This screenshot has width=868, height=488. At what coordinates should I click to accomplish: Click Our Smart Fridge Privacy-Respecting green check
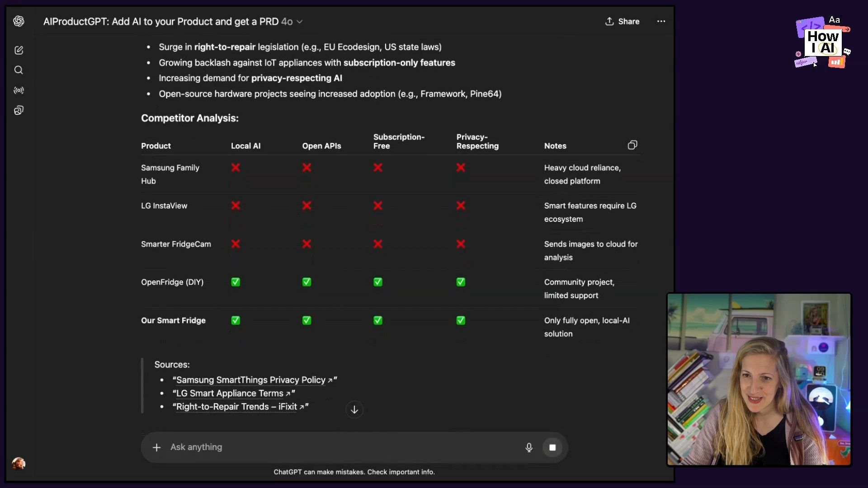coord(461,320)
